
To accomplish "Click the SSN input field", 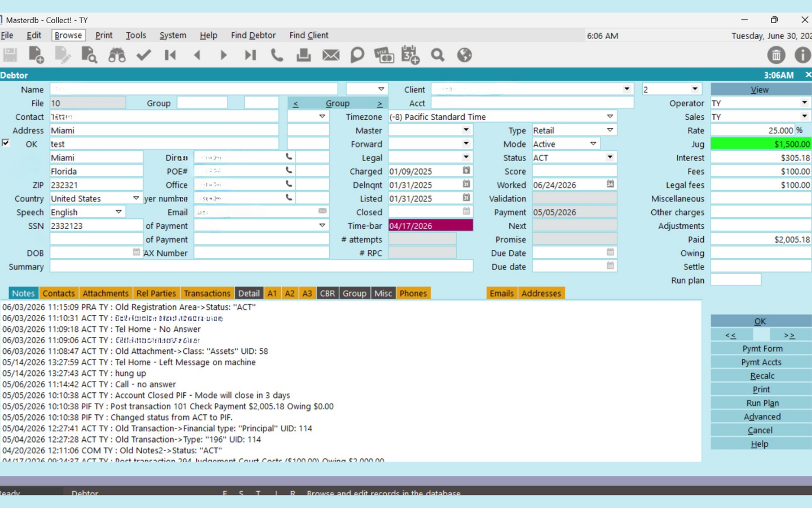I will 96,226.
